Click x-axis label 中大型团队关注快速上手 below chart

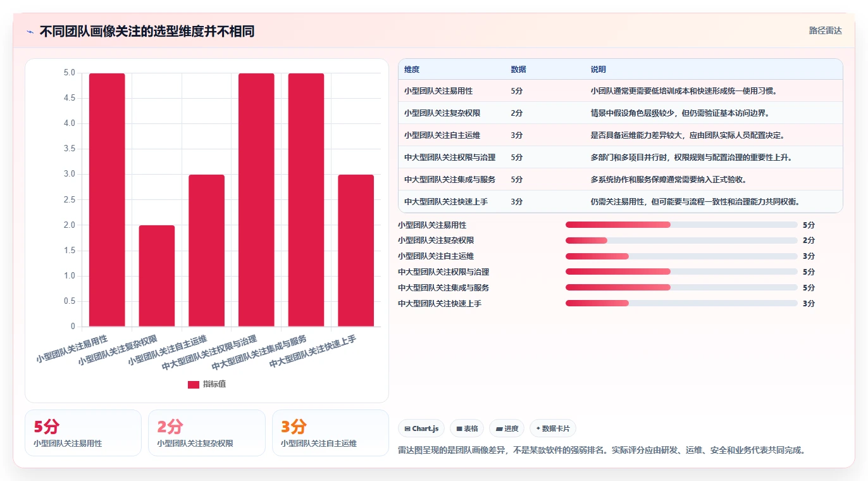[313, 351]
